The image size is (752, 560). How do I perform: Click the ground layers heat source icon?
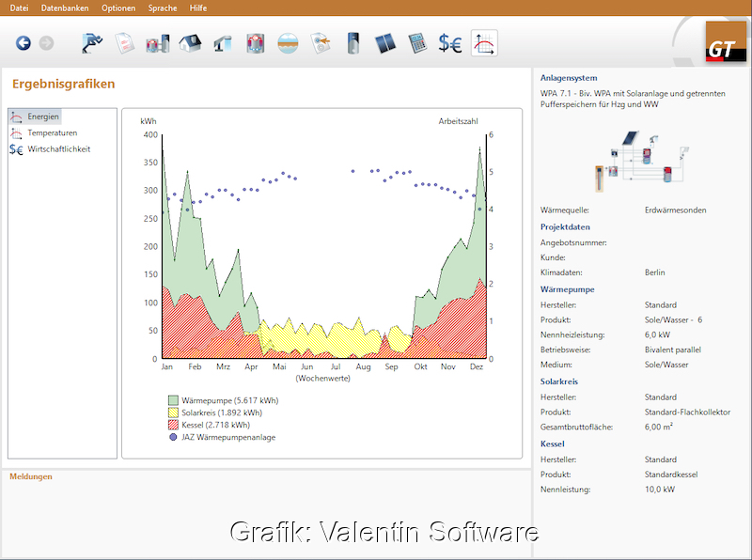click(x=289, y=42)
